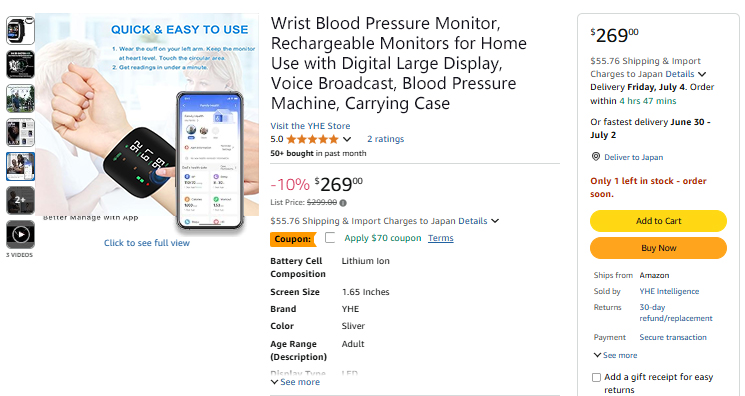Select the first watch product thumbnail
Image resolution: width=745 pixels, height=396 pixels.
[x=20, y=31]
